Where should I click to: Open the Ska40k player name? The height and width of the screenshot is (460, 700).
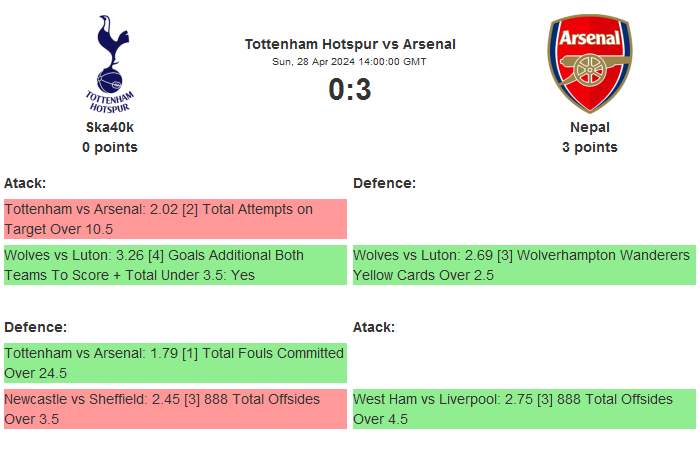point(110,127)
